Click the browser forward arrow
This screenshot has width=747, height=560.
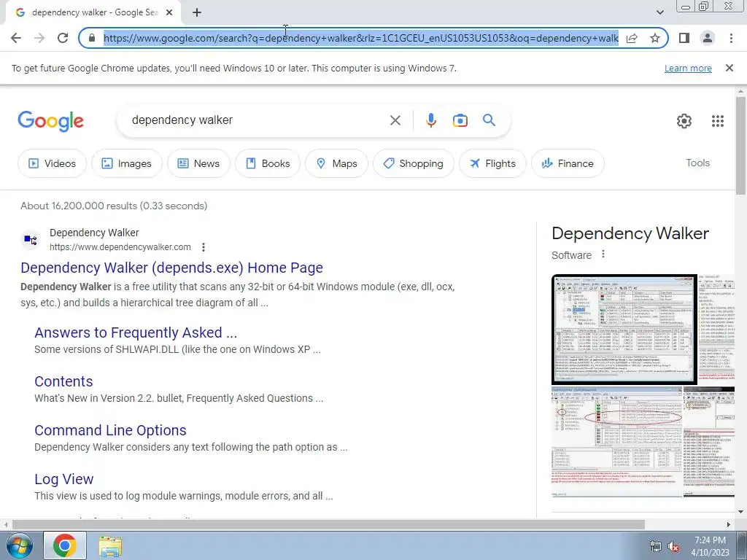39,38
